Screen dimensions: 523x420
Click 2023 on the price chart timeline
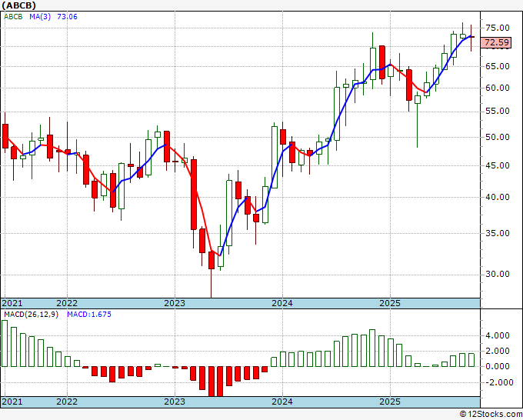point(175,303)
